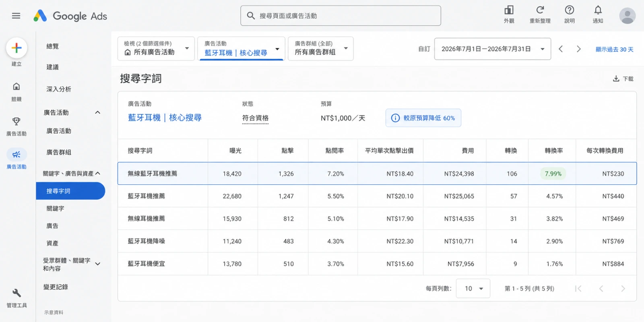Click the 7.99% conversion rate badge
Viewport: 644px width, 322px height.
(x=553, y=173)
